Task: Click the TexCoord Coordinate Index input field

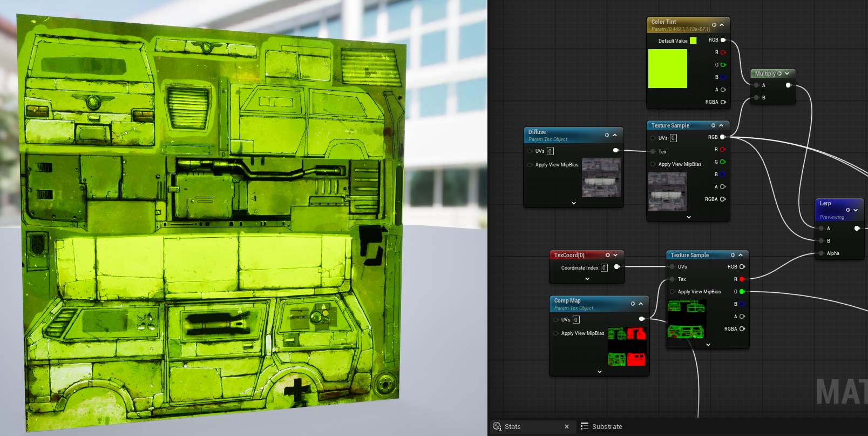Action: (604, 267)
